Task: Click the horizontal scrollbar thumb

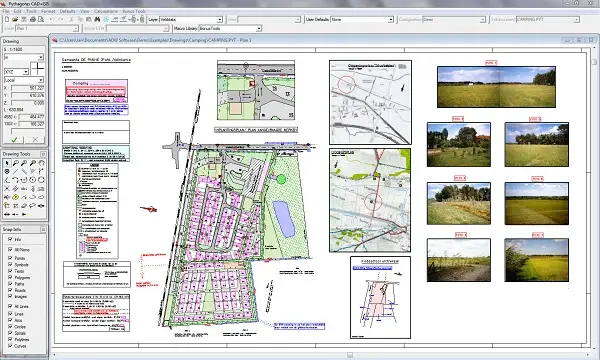Action: click(x=350, y=355)
